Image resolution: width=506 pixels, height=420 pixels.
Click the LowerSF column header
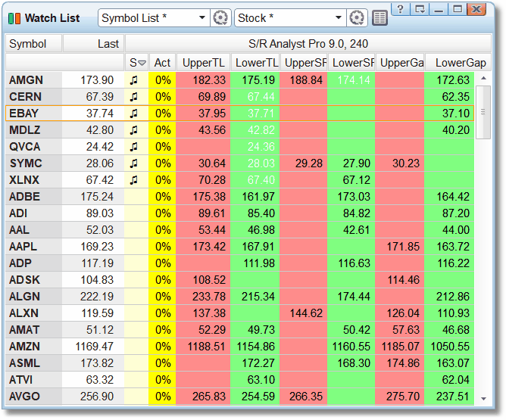coord(351,63)
